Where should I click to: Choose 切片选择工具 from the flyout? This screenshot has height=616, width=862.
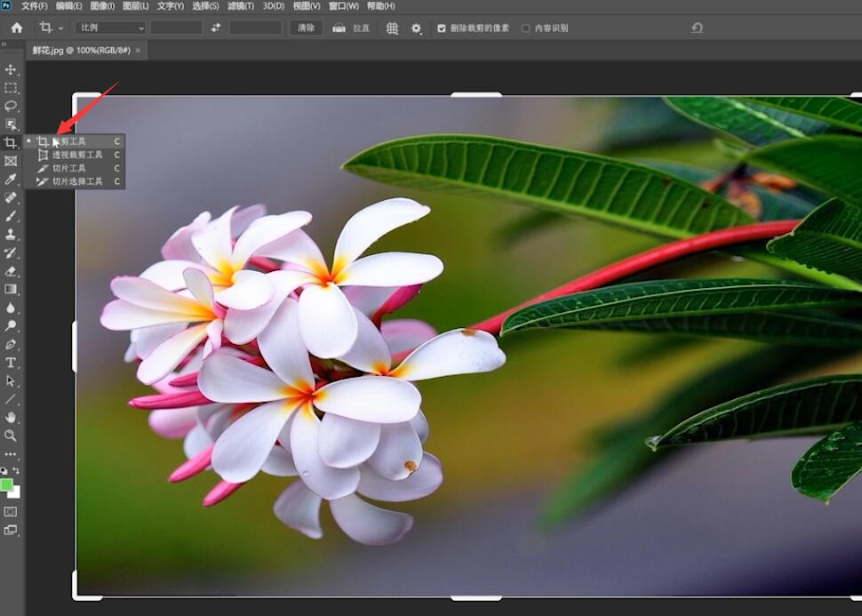75,181
